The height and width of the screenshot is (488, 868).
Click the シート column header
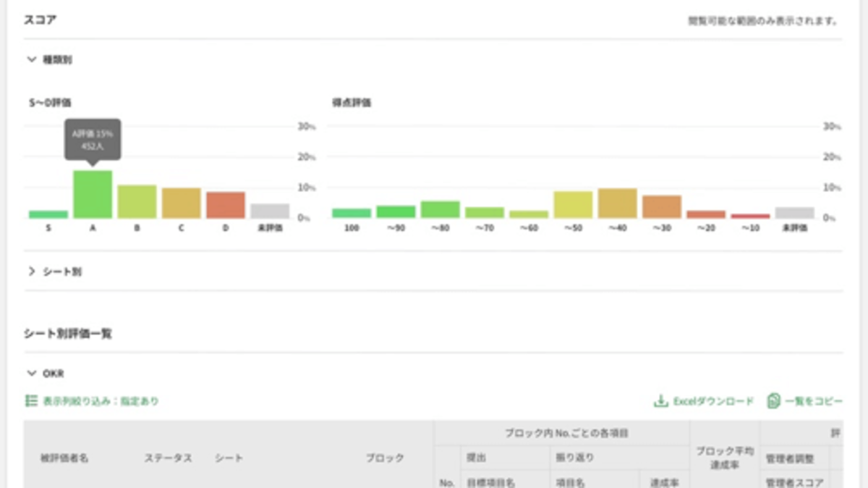(229, 458)
